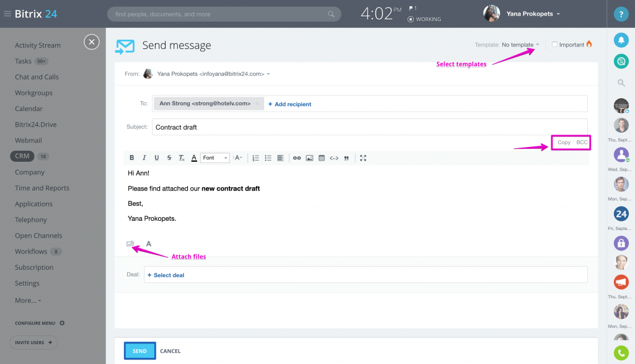The width and height of the screenshot is (635, 364).
Task: Open Workflows menu item
Action: tap(31, 251)
